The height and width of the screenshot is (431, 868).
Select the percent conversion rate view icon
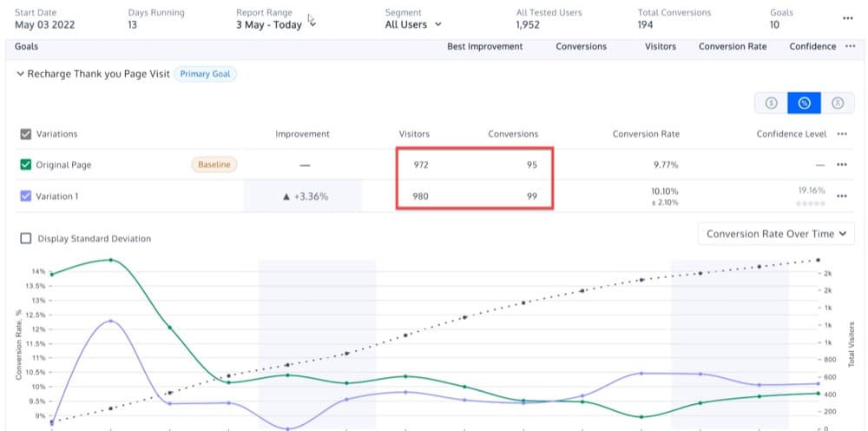point(804,103)
